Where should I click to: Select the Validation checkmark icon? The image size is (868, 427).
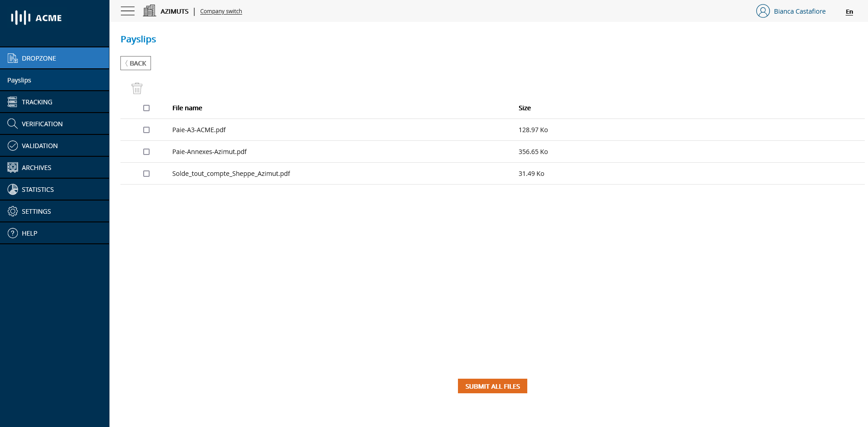[12, 145]
